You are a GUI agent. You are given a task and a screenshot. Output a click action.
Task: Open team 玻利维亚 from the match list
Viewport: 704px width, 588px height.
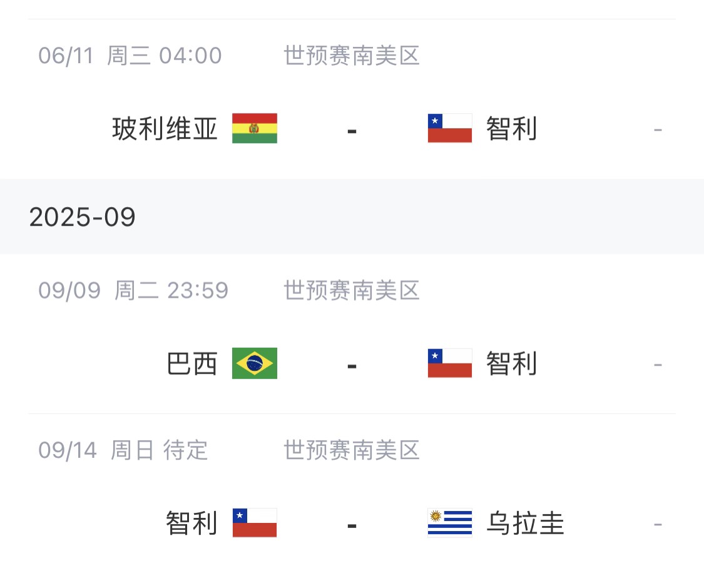point(165,129)
